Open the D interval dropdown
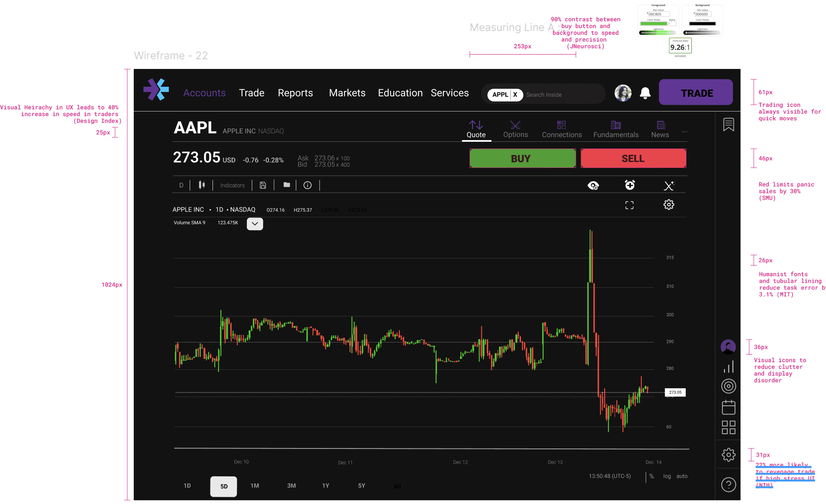The width and height of the screenshot is (826, 504). 181,185
